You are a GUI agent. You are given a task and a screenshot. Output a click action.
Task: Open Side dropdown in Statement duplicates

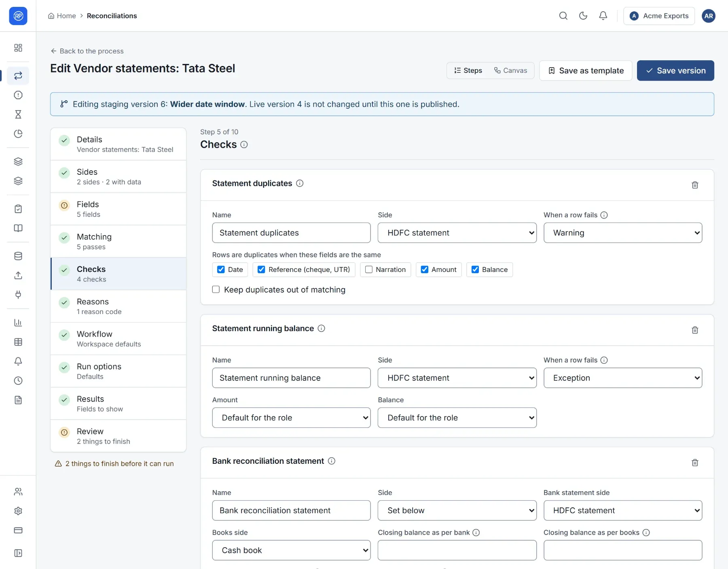click(x=457, y=233)
